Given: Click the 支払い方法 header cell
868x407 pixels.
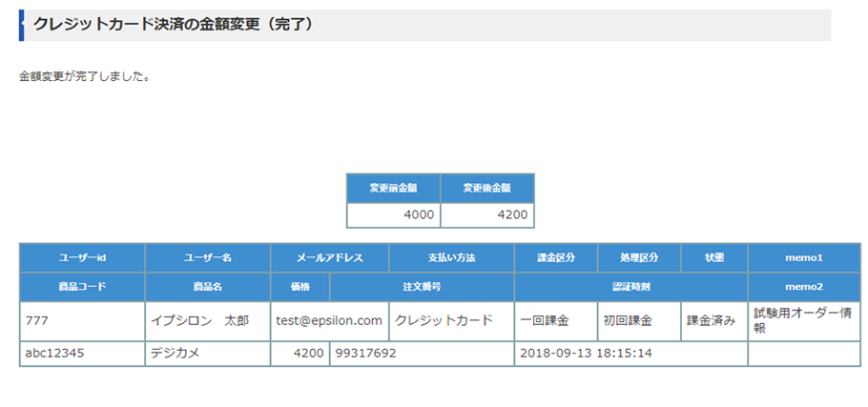Looking at the screenshot, I should tap(452, 257).
